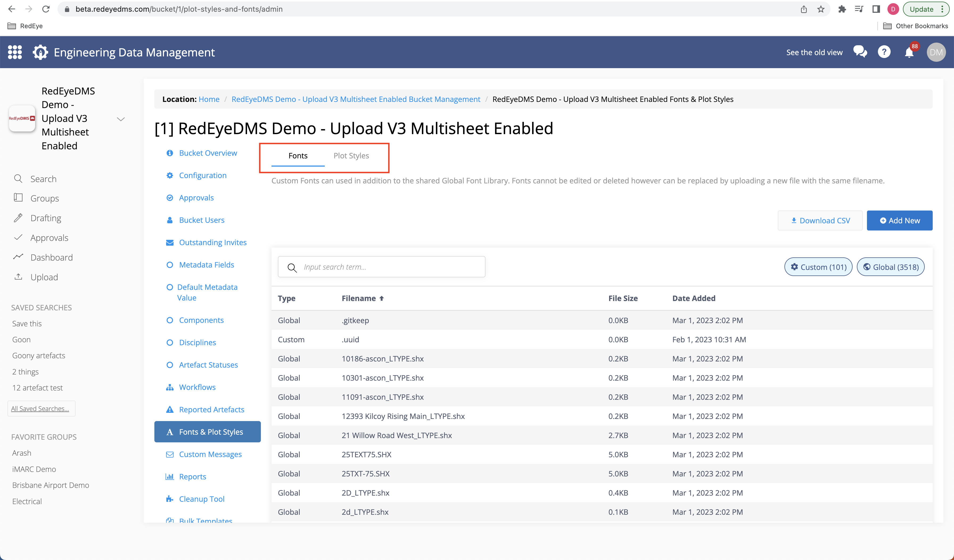Click the browser profile D avatar
Image resolution: width=954 pixels, height=560 pixels.
tap(893, 9)
